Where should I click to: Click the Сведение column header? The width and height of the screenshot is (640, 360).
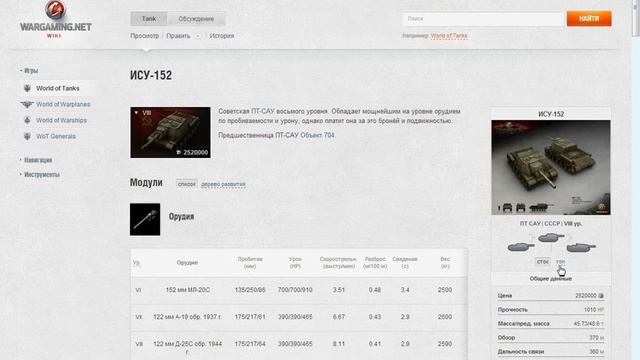pyautogui.click(x=405, y=262)
